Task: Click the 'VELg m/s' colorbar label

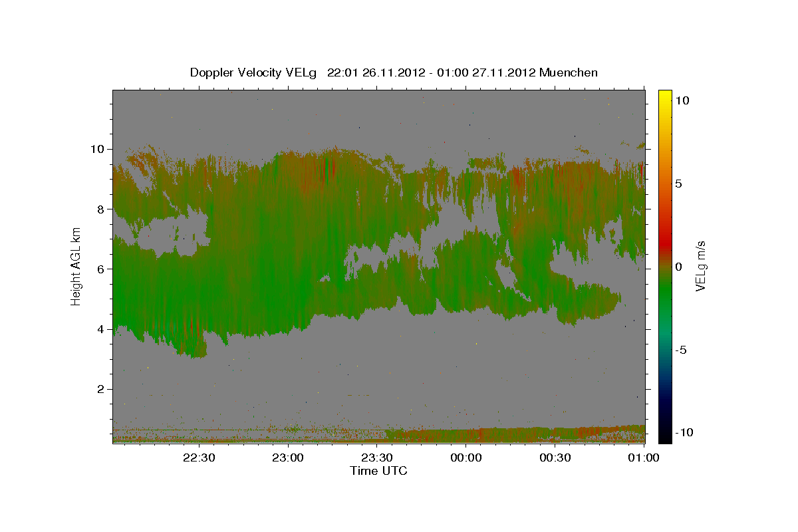Action: point(701,265)
